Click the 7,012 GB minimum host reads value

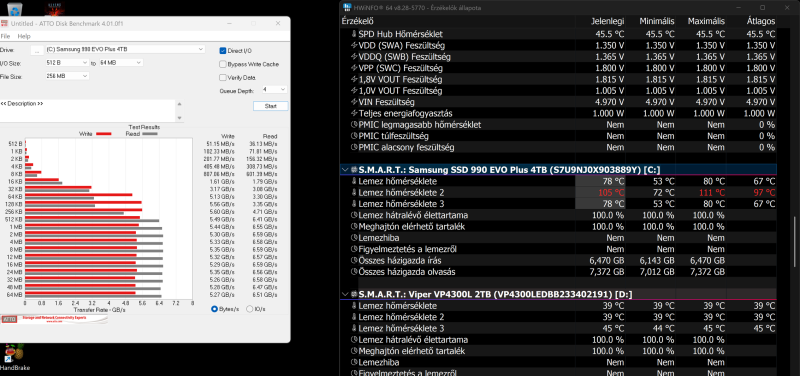point(657,272)
